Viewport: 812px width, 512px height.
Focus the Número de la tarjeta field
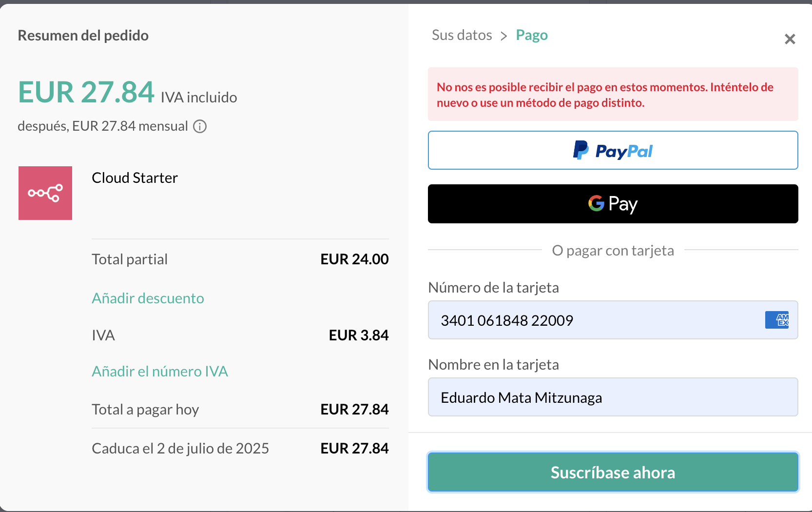tap(613, 320)
